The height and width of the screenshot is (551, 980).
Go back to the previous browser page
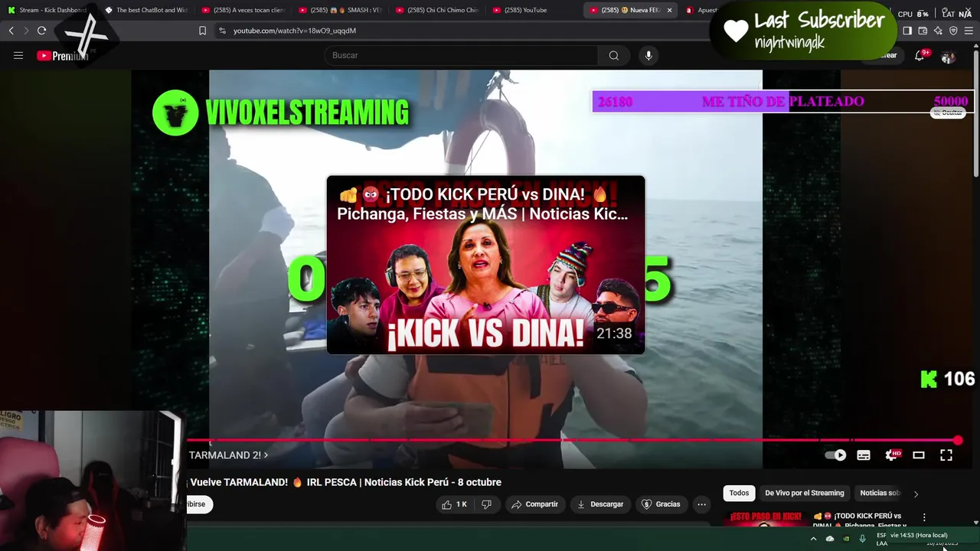[x=11, y=31]
